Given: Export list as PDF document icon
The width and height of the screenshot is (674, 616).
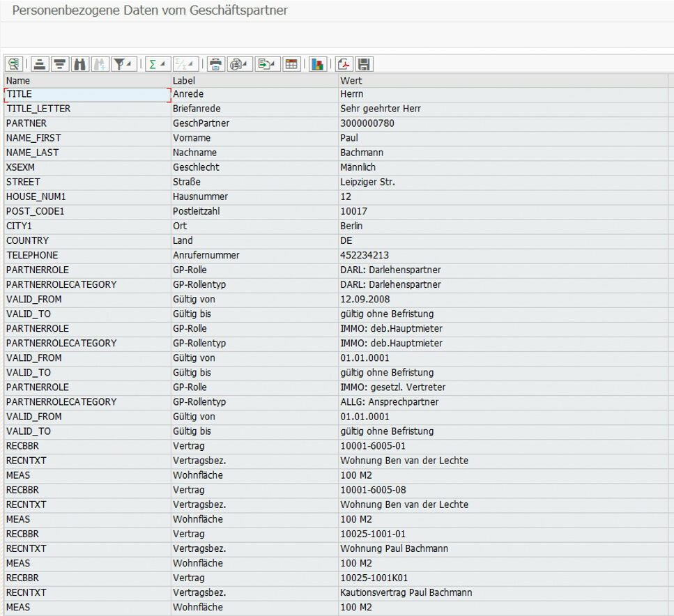Looking at the screenshot, I should pyautogui.click(x=344, y=64).
